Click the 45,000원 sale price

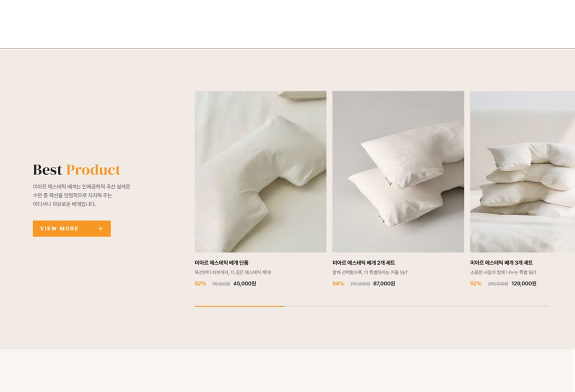click(244, 283)
